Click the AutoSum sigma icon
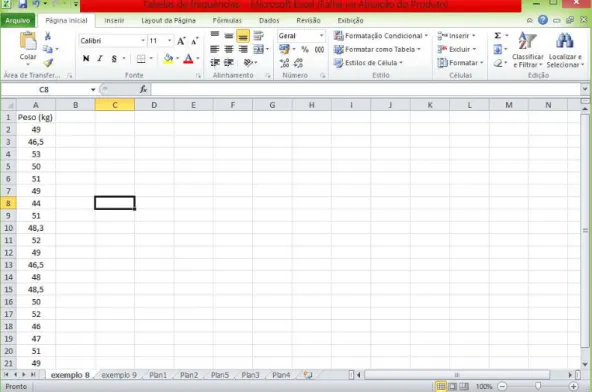The height and width of the screenshot is (392, 592). tap(498, 35)
